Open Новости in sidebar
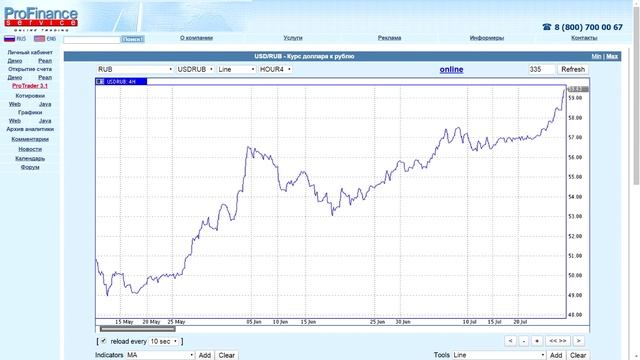The image size is (640, 360). click(x=30, y=149)
